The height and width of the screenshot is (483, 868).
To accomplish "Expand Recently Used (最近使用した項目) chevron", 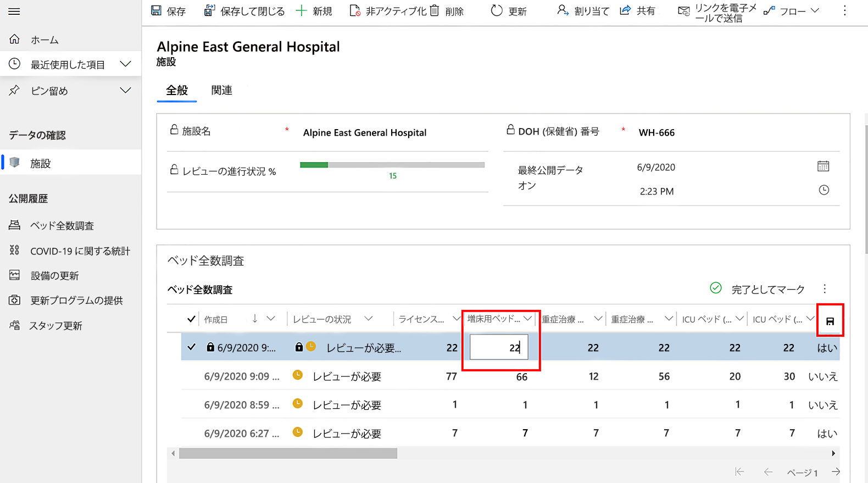I will (126, 64).
